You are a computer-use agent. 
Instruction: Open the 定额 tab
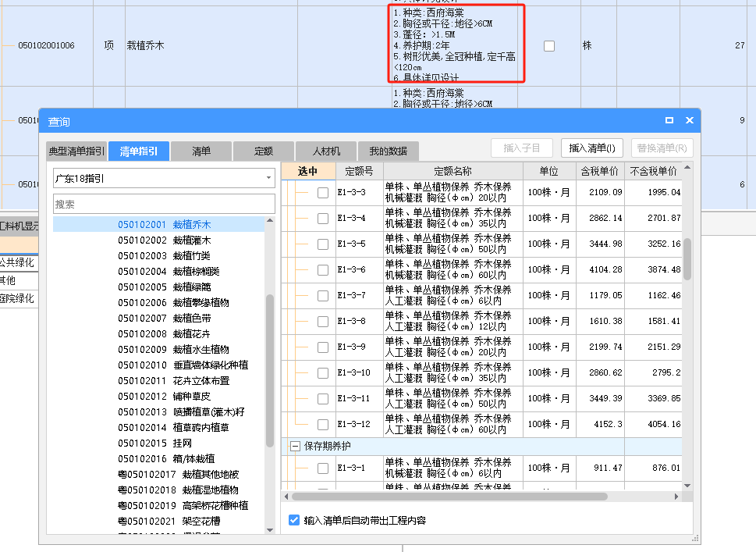264,151
